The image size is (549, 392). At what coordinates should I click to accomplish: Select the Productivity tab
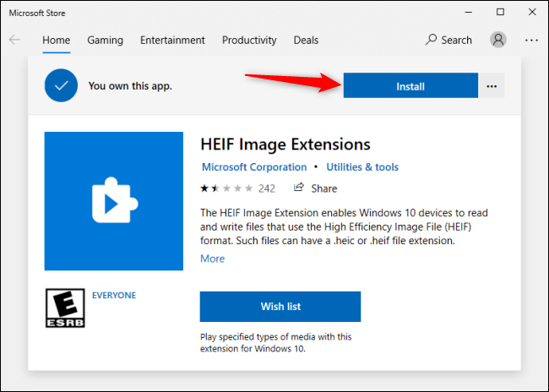coord(249,40)
